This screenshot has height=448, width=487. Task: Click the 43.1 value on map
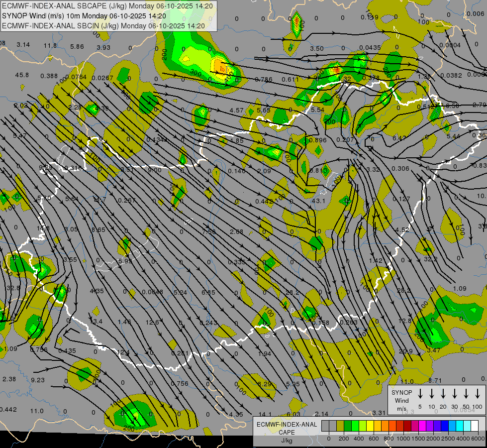pos(318,201)
